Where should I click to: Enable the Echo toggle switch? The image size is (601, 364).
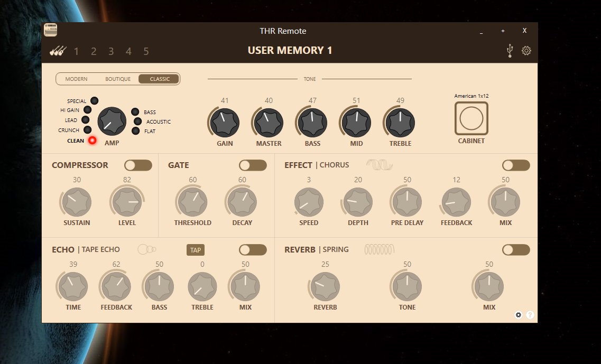253,249
